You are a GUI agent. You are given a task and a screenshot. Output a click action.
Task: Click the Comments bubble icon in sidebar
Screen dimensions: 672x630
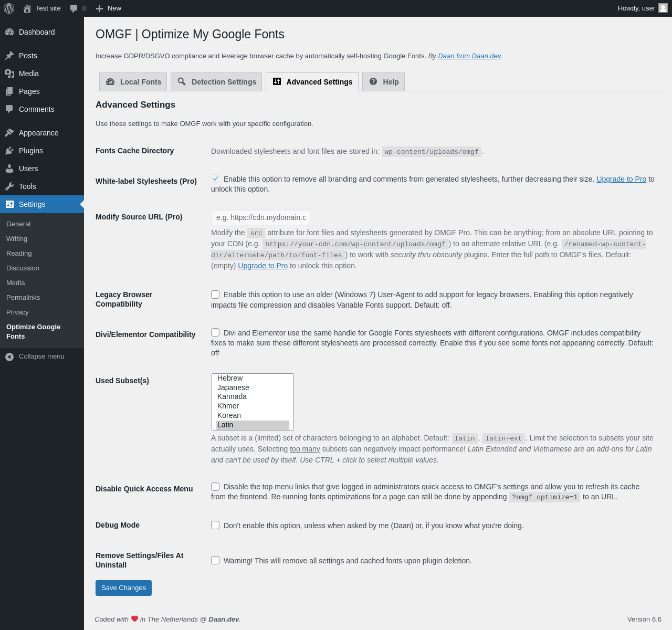click(x=9, y=109)
